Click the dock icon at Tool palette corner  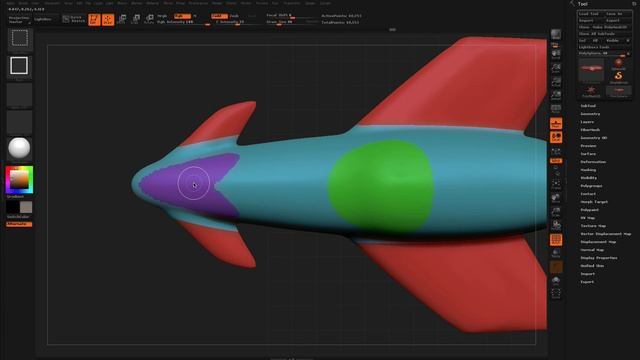click(634, 4)
